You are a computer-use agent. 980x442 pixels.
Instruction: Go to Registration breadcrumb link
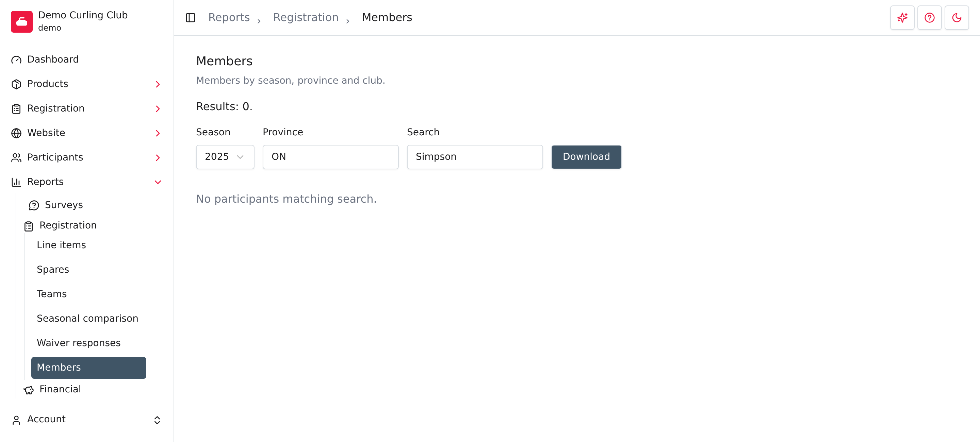click(306, 17)
